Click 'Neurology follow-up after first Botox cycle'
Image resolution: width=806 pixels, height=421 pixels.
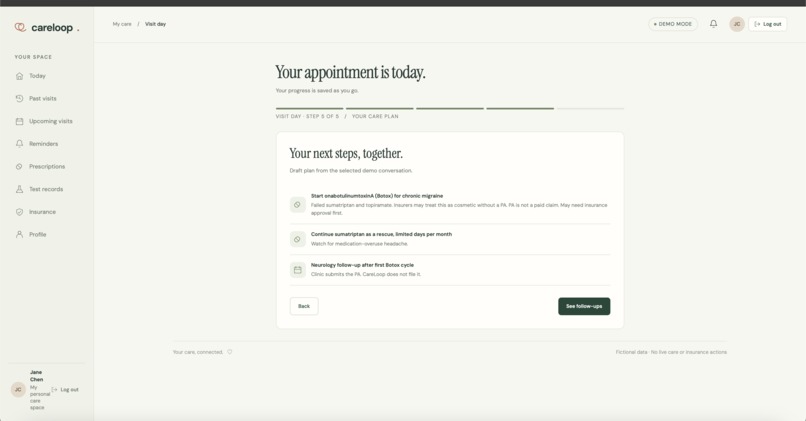point(362,265)
